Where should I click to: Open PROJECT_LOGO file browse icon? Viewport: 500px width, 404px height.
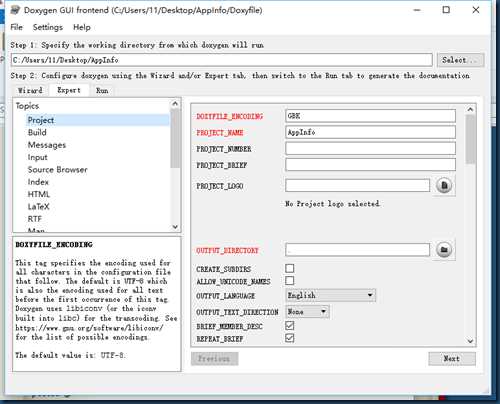pos(444,186)
